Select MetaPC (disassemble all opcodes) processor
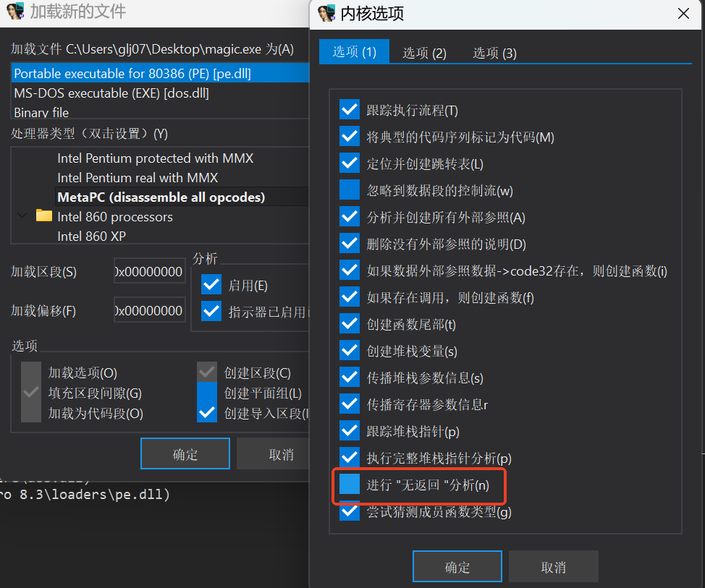 [161, 197]
